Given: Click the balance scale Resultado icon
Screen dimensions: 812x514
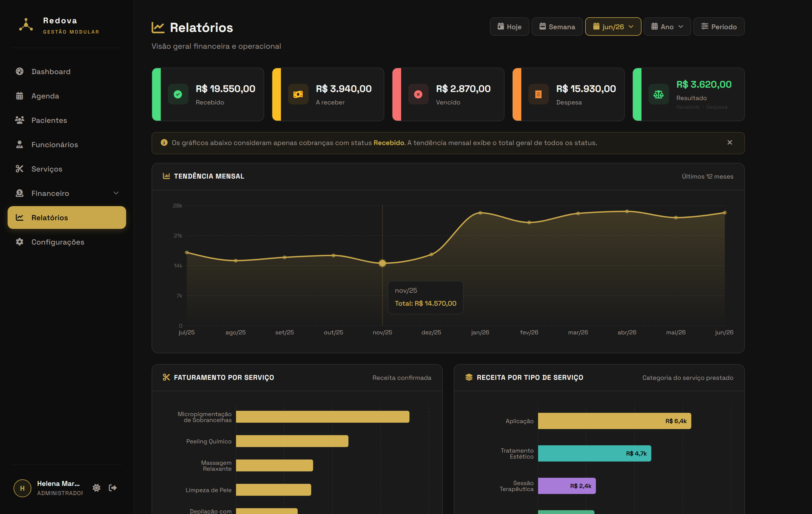Looking at the screenshot, I should pyautogui.click(x=658, y=94).
